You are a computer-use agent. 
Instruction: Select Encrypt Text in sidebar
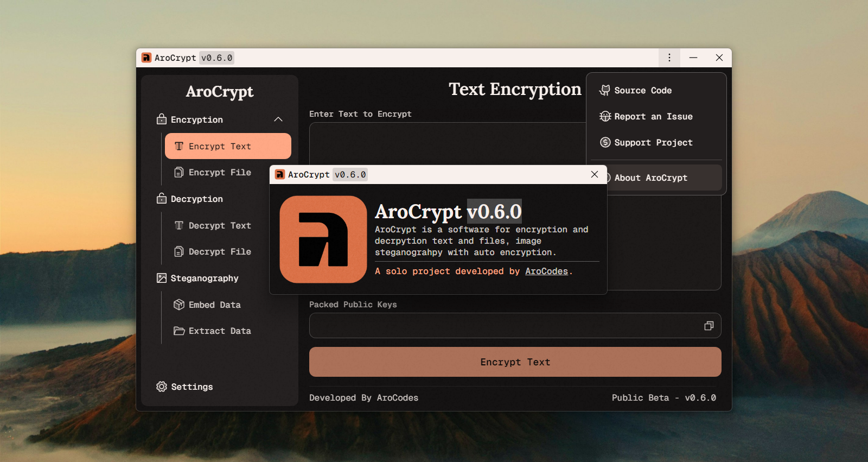[x=228, y=146]
